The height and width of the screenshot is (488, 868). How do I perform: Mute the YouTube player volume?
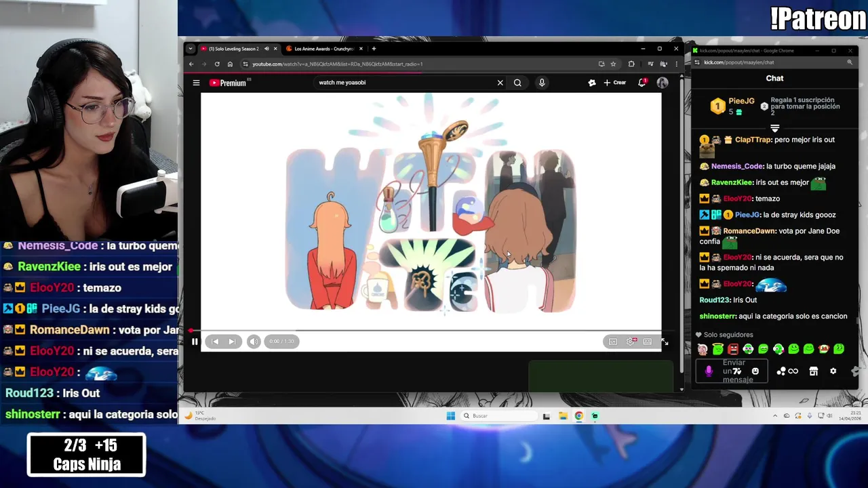coord(253,342)
